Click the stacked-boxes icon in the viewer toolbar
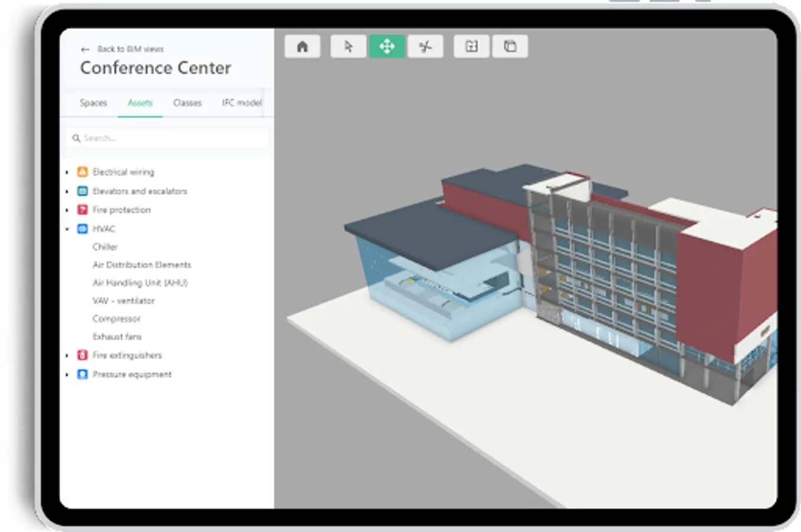The width and height of the screenshot is (801, 532). pos(510,46)
